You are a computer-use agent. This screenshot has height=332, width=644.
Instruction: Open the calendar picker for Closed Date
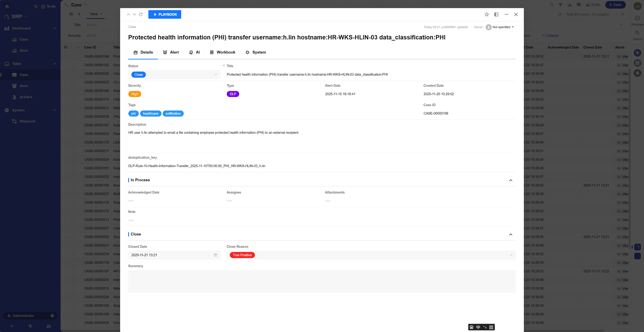(215, 255)
